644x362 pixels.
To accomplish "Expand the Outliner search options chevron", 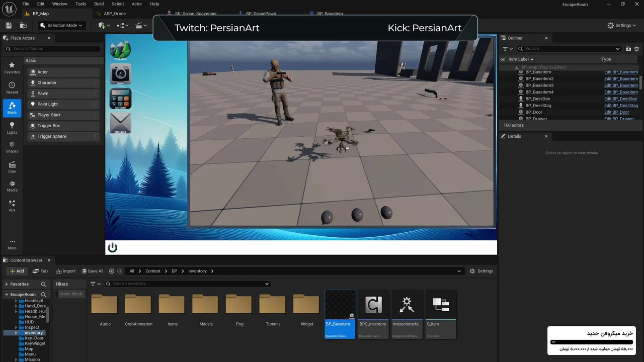I will 618,49.
